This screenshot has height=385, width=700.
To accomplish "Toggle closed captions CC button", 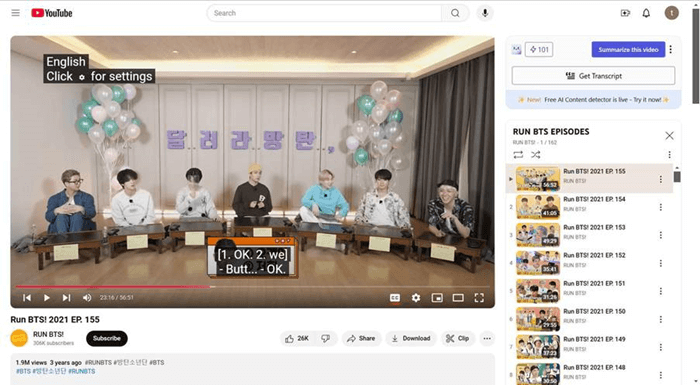I will tap(395, 297).
